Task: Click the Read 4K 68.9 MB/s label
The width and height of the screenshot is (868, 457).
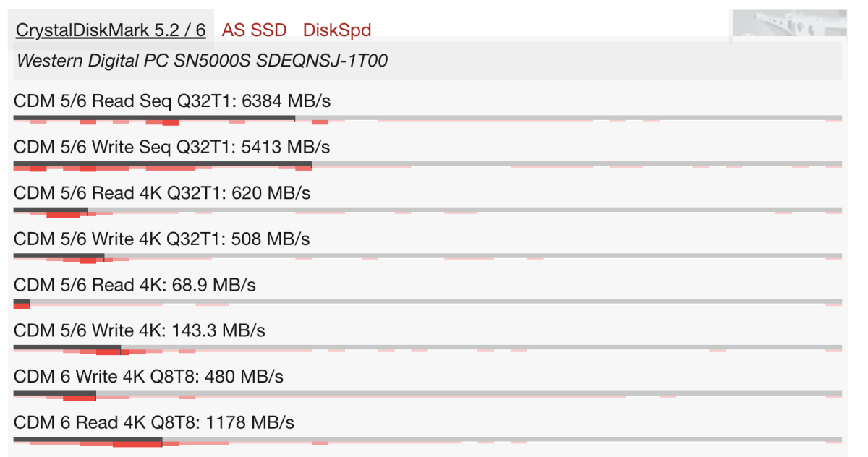Action: click(135, 285)
